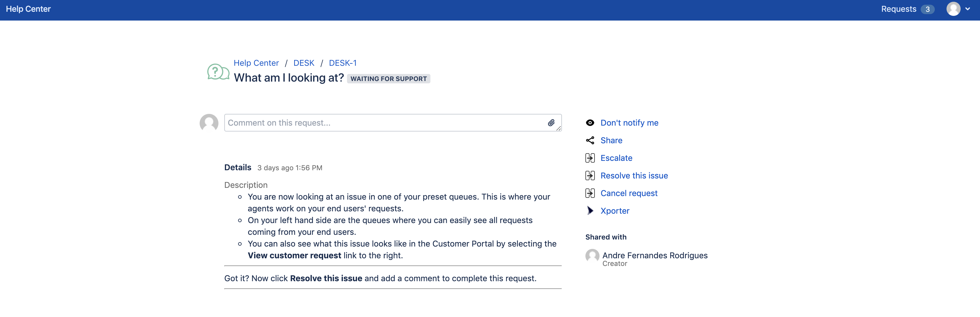Click the Resolve this issue icon
The width and height of the screenshot is (980, 317).
pos(590,176)
